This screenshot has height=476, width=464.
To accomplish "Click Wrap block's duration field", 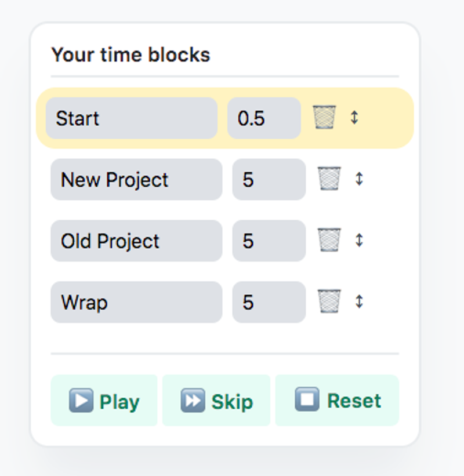I will [269, 303].
